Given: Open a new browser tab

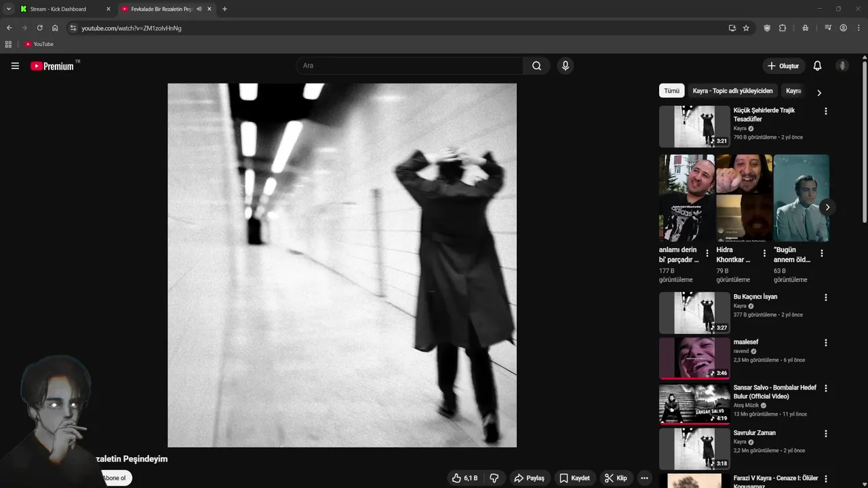Looking at the screenshot, I should (224, 9).
